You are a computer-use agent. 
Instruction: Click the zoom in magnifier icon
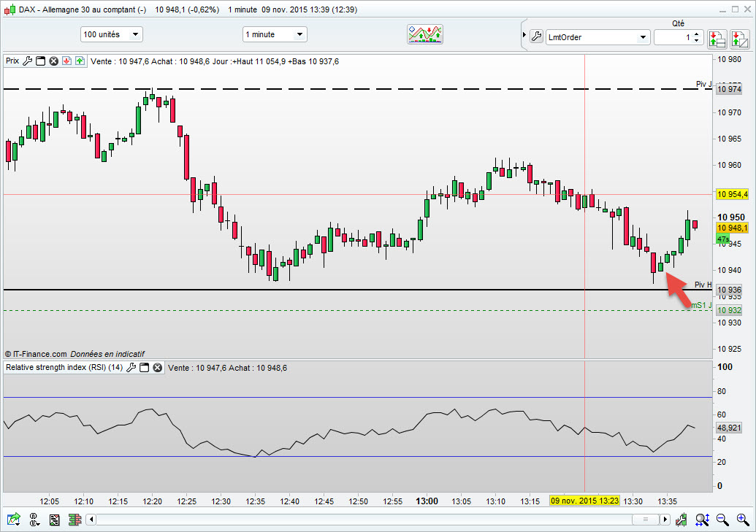click(x=739, y=520)
